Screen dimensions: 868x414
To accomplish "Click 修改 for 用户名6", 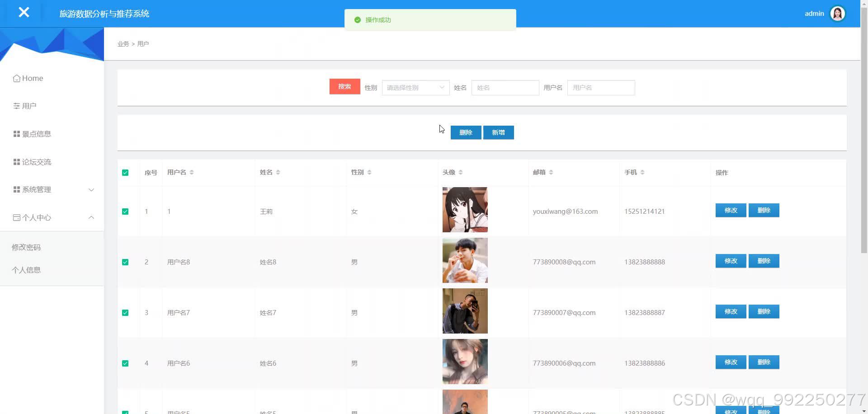I will (x=731, y=362).
